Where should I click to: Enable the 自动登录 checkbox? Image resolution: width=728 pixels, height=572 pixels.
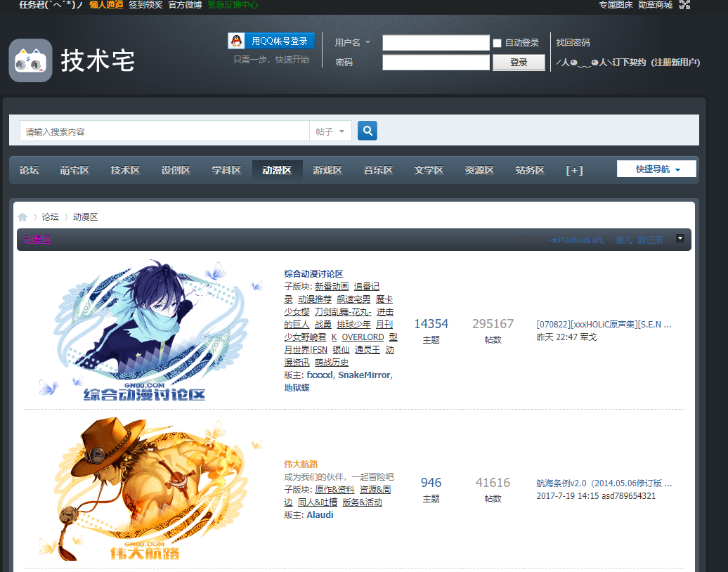point(497,43)
